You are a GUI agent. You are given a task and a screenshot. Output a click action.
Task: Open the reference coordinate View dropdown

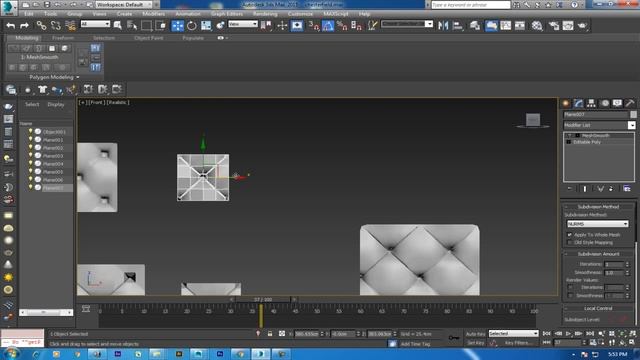243,24
